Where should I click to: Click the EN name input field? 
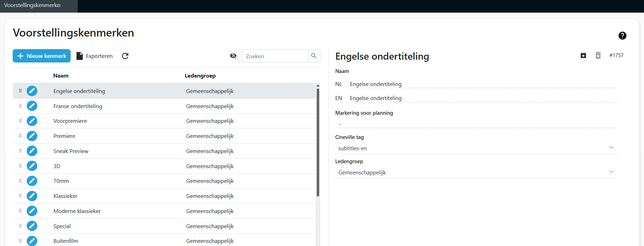(x=483, y=98)
